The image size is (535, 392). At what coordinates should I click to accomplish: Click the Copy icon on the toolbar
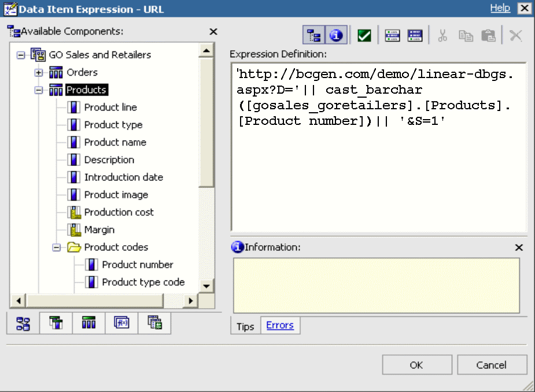(x=466, y=35)
